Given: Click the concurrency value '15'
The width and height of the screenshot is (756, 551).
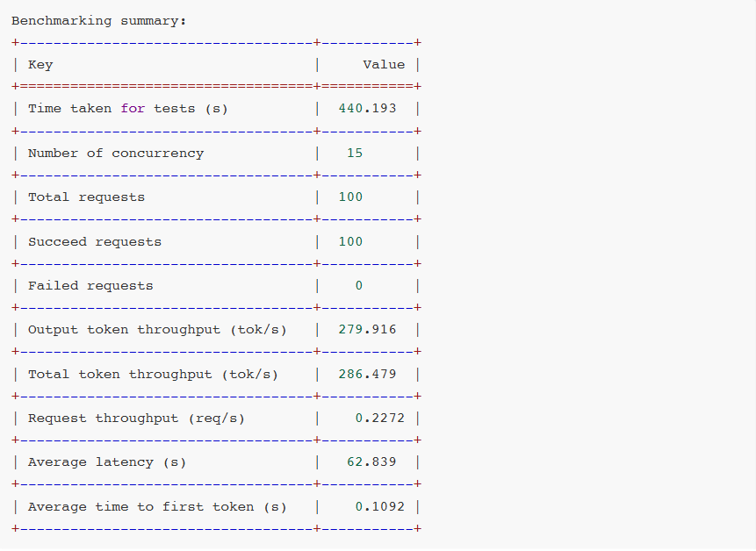Looking at the screenshot, I should coord(352,153).
